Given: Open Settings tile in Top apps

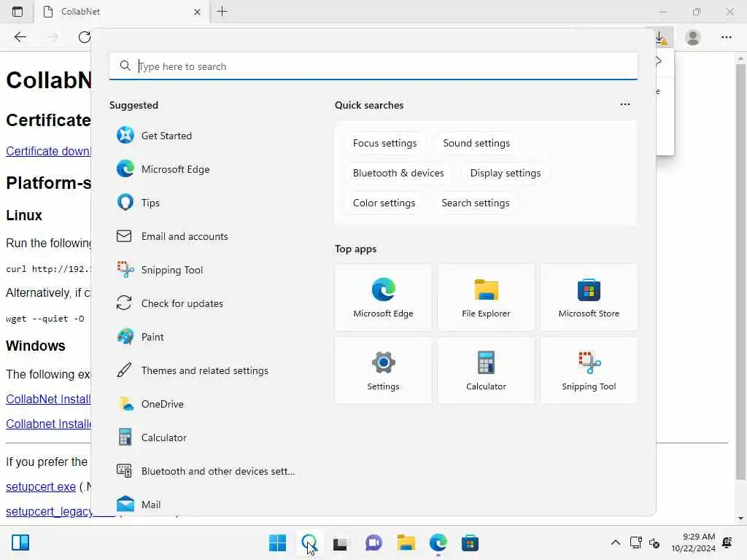Looking at the screenshot, I should point(383,370).
